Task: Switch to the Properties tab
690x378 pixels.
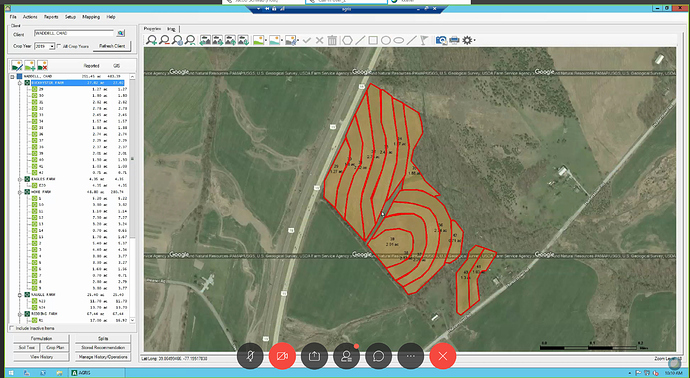Action: (x=153, y=29)
